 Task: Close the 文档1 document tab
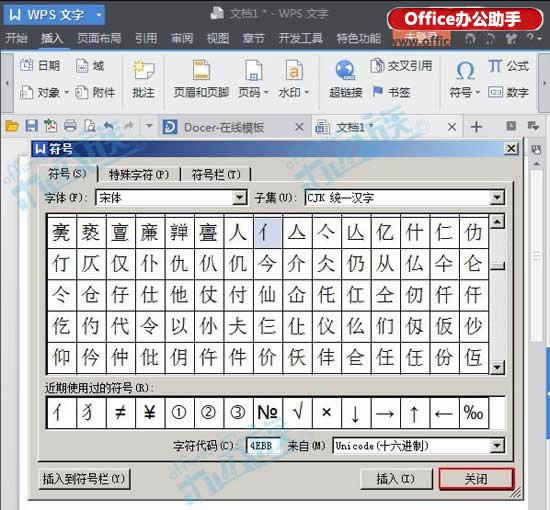click(x=452, y=127)
